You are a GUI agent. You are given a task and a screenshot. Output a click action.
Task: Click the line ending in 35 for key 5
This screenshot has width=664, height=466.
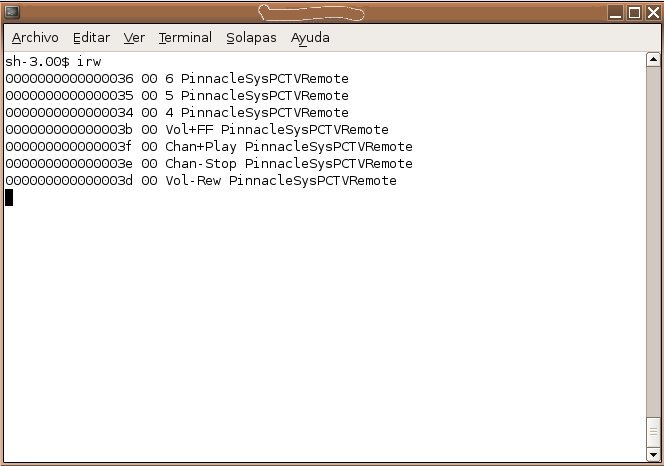click(177, 96)
